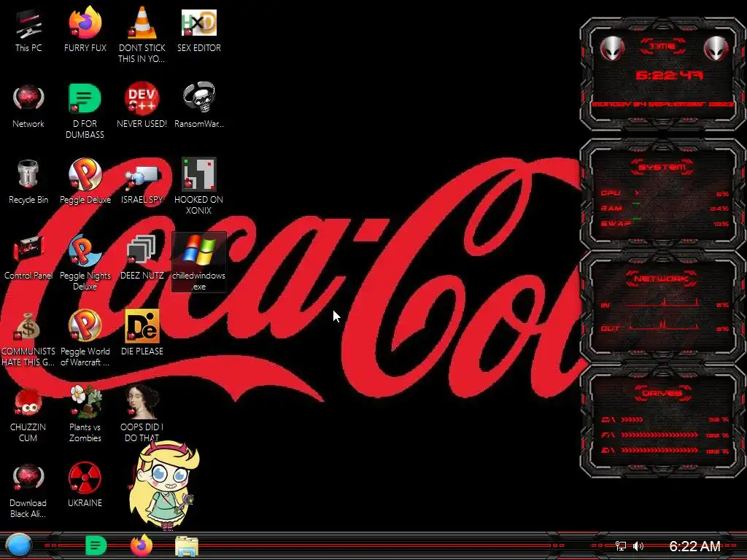
Task: Select the D FOR DUMBASS shortcut
Action: pos(85,111)
